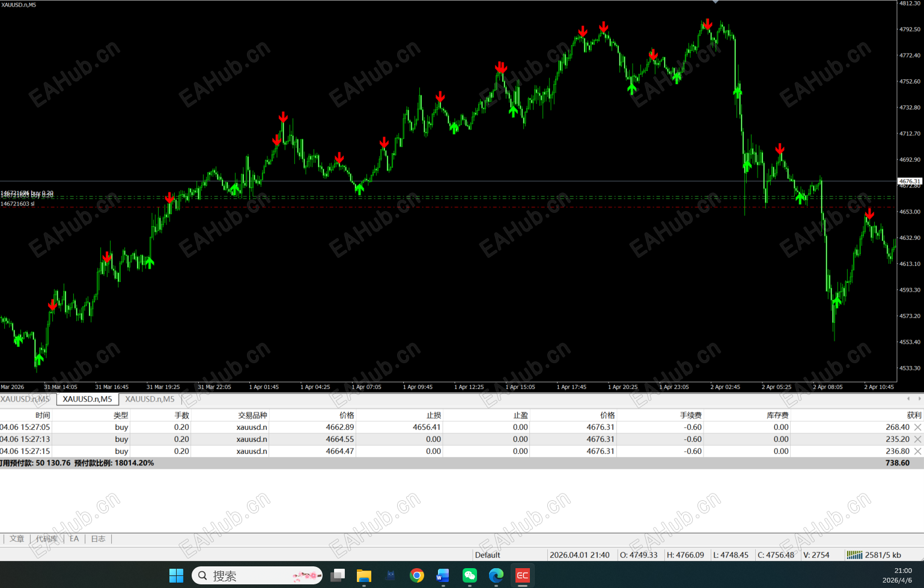Click the O: 4749.33 status bar value
The width and height of the screenshot is (924, 588).
639,555
